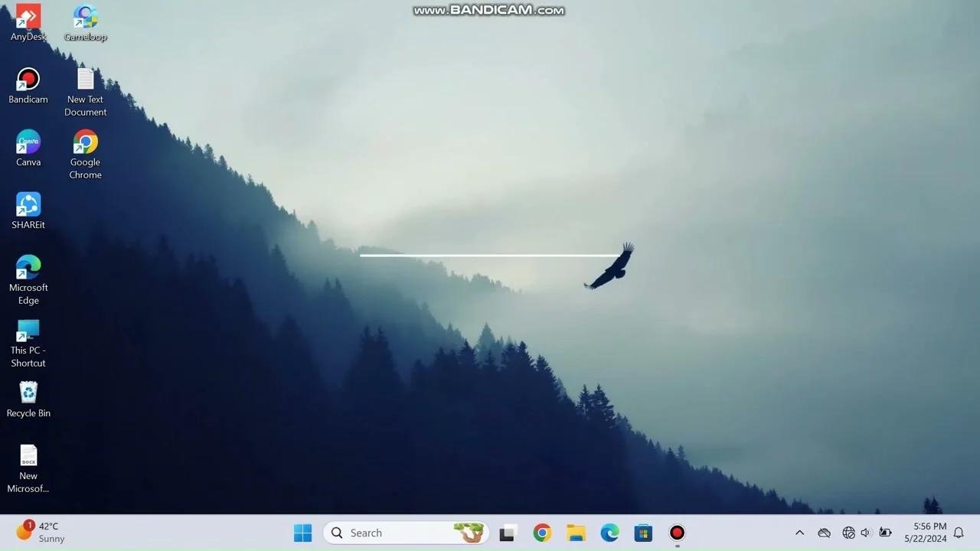Screen dimensions: 980x551
Task: Select the Google Chrome desktop shortcut
Action: coord(85,142)
